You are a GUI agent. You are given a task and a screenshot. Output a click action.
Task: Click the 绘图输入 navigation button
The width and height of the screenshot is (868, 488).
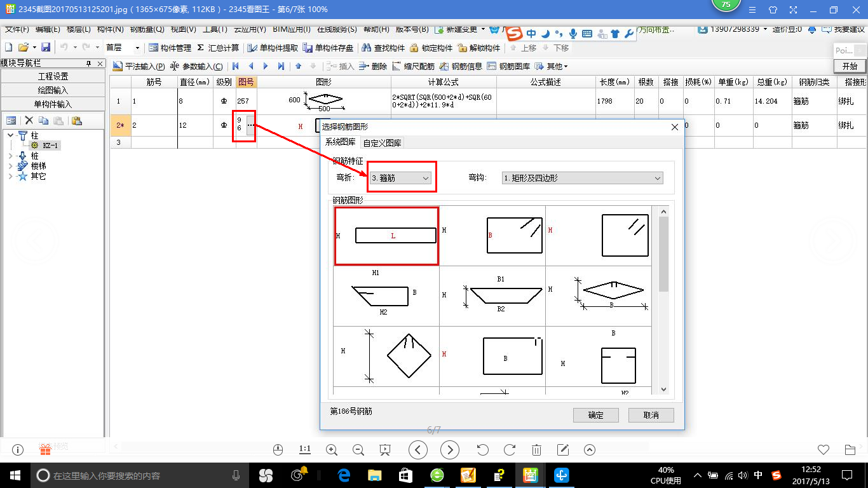pyautogui.click(x=53, y=90)
